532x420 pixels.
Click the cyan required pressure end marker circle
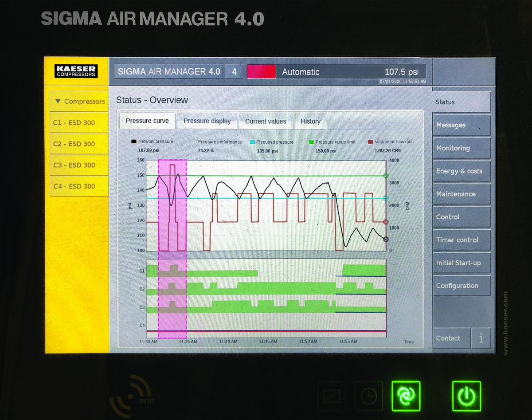[386, 198]
